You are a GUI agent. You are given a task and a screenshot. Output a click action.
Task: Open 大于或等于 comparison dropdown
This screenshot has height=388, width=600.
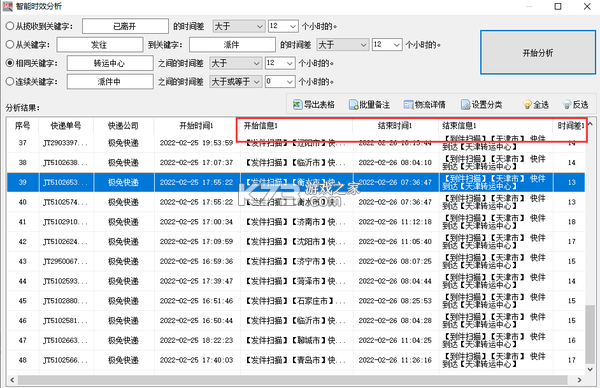(236, 81)
